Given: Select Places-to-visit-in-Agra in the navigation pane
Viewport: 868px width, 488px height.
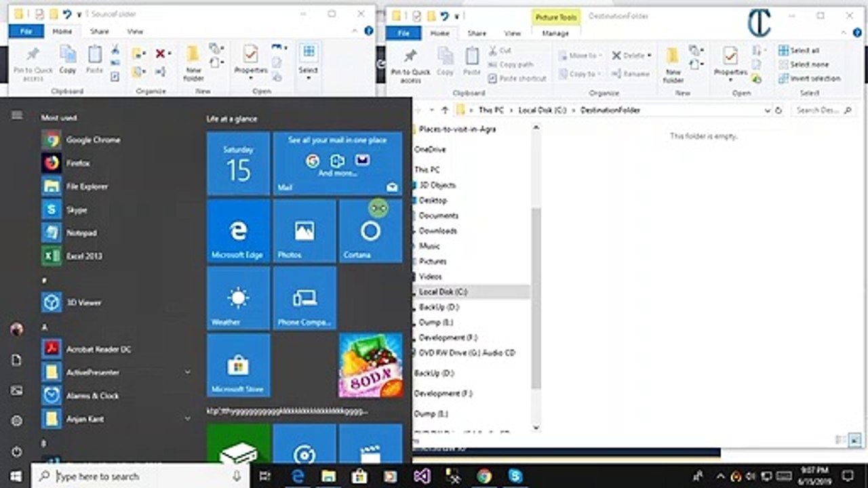Looking at the screenshot, I should pos(457,129).
